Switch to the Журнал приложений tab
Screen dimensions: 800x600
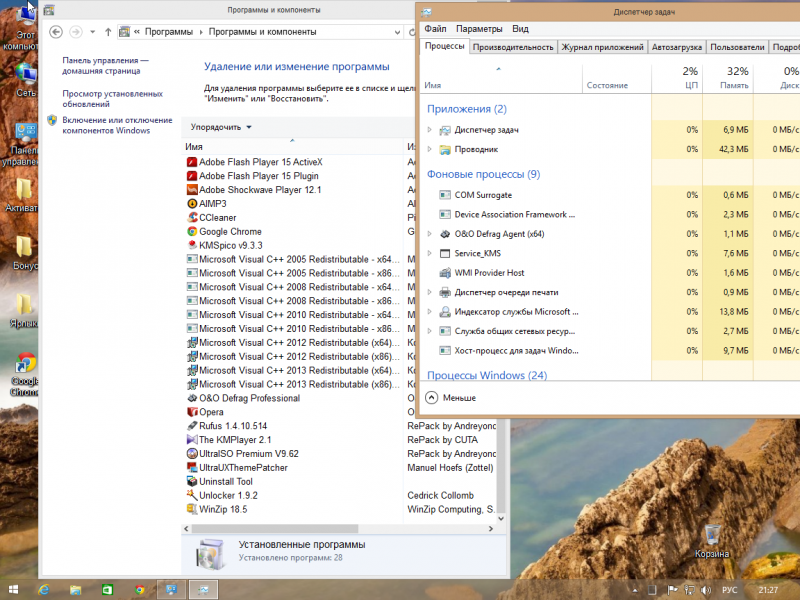(602, 47)
